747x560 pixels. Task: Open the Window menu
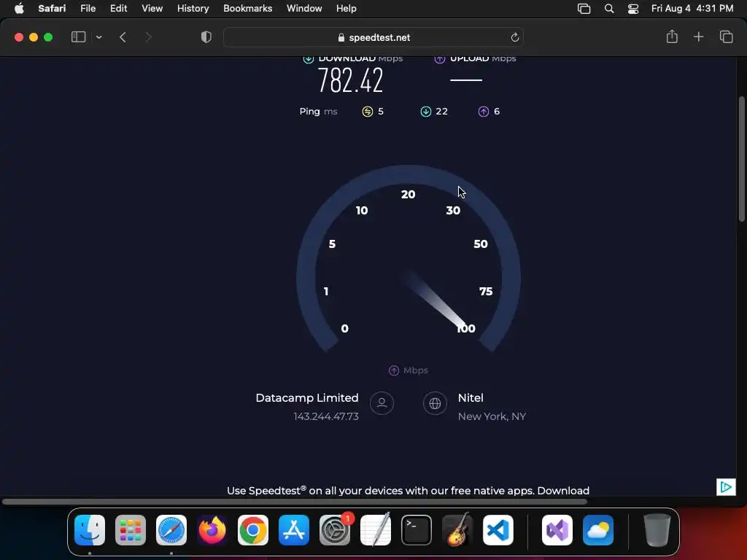304,9
